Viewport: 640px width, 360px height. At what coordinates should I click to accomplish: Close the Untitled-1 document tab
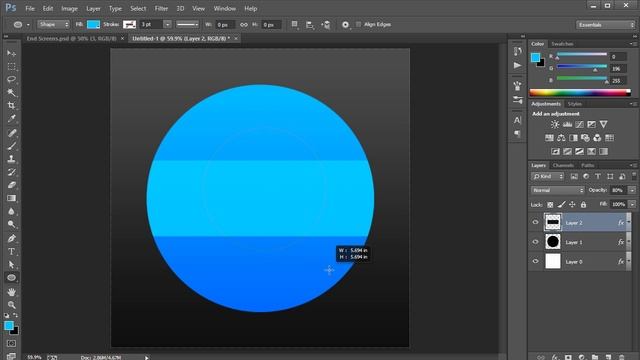point(236,38)
